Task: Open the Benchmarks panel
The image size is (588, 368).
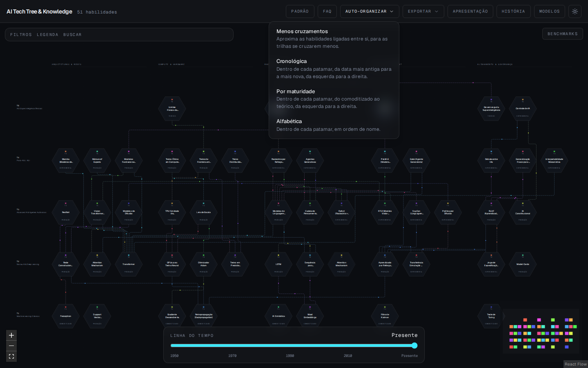Action: 563,34
